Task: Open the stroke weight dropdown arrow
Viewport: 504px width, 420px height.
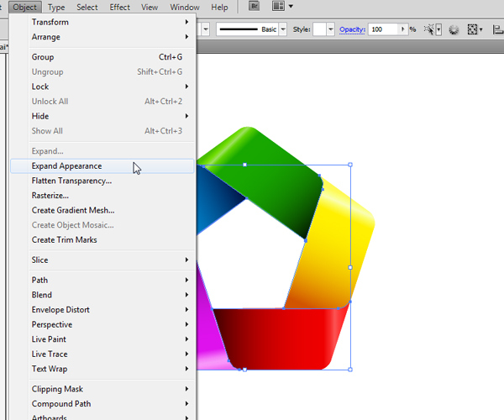Action: click(206, 29)
